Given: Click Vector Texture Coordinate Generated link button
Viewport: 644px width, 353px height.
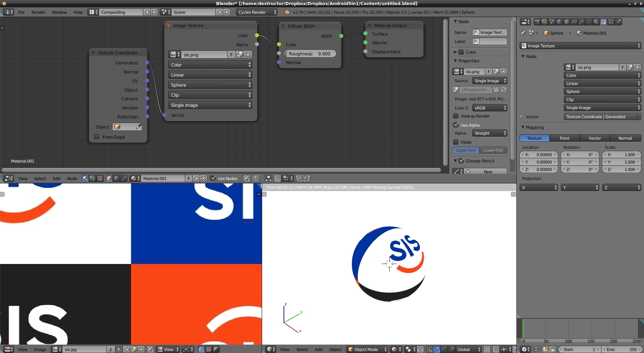Looking at the screenshot, I should click(x=602, y=117).
